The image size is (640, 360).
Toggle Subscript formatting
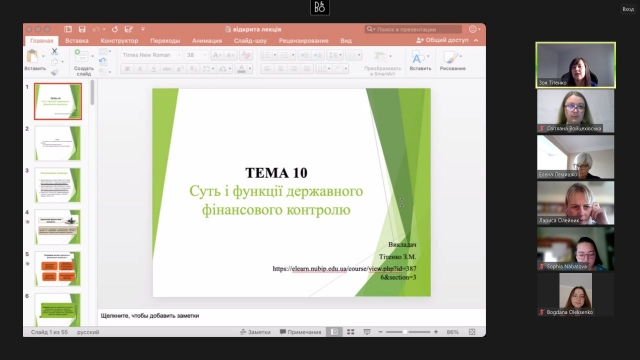(193, 69)
